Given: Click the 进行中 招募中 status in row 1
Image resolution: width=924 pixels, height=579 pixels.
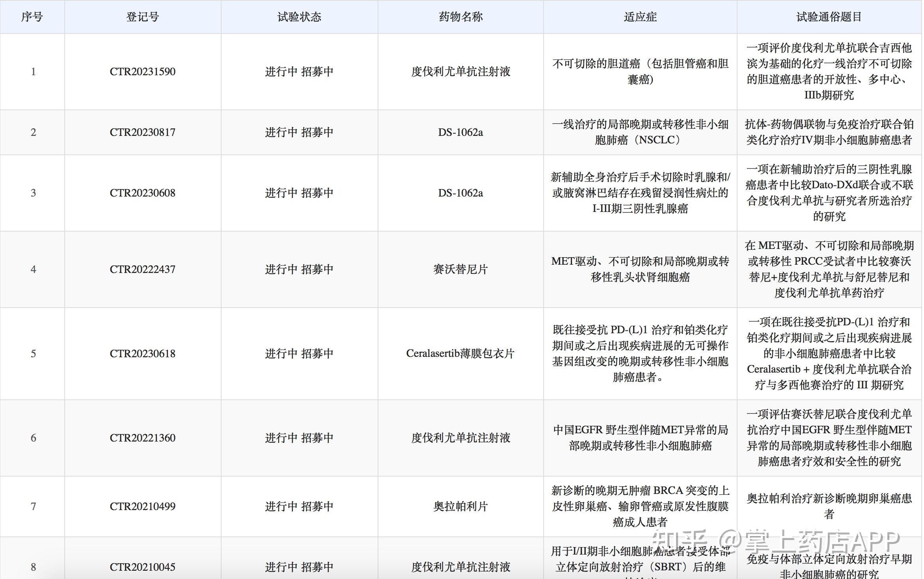Looking at the screenshot, I should [299, 72].
